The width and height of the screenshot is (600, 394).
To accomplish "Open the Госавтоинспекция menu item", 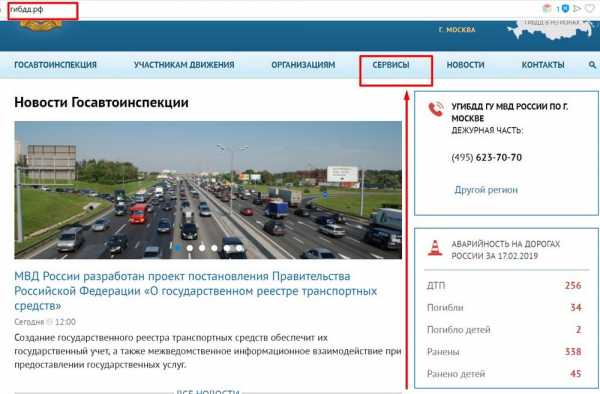I will (x=55, y=65).
